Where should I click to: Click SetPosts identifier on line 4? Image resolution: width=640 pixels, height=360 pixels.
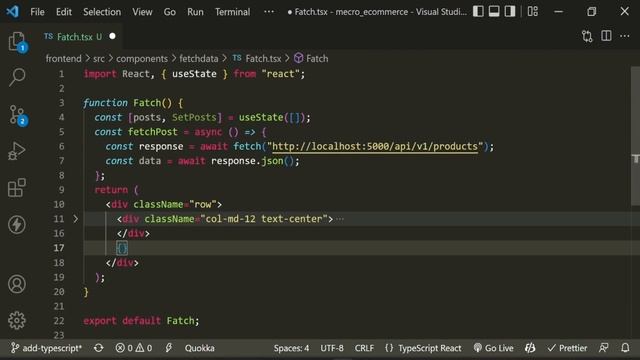[x=194, y=118]
